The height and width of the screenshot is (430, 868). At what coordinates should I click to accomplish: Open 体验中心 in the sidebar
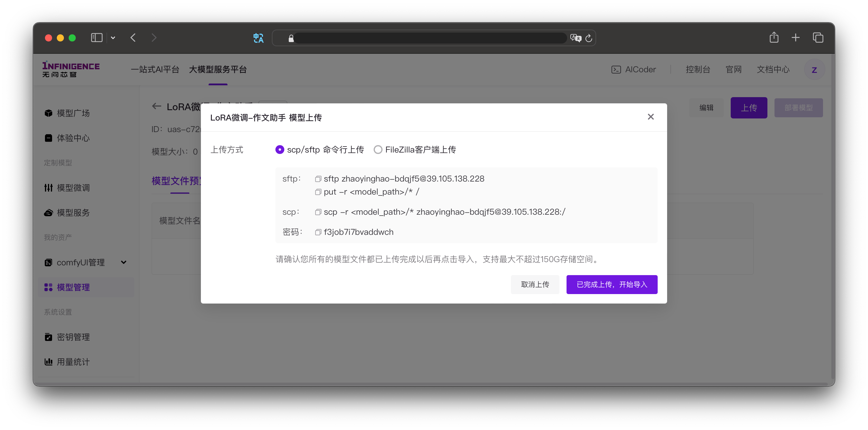(x=86, y=138)
